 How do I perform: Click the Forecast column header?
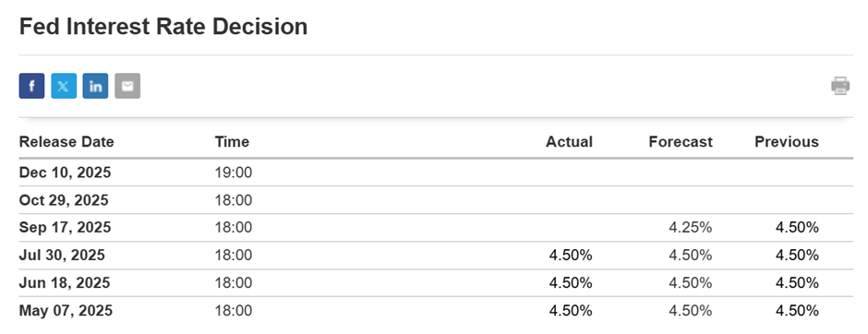coord(681,141)
